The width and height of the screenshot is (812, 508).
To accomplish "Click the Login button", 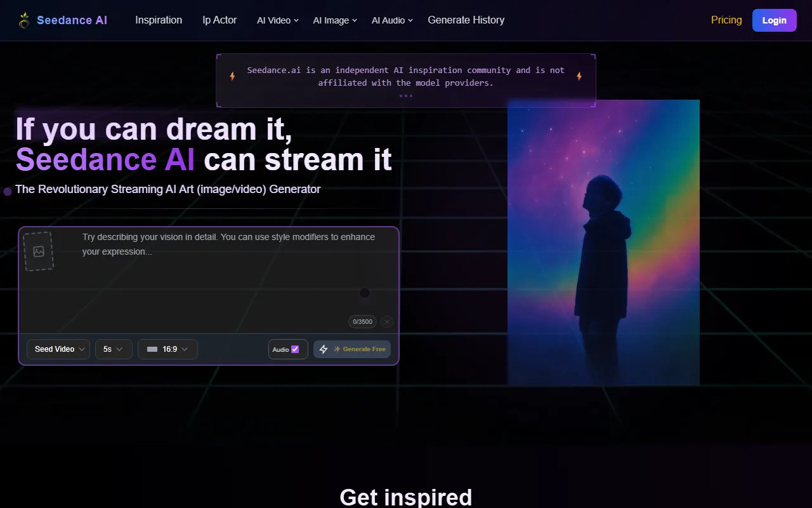I will pos(774,20).
